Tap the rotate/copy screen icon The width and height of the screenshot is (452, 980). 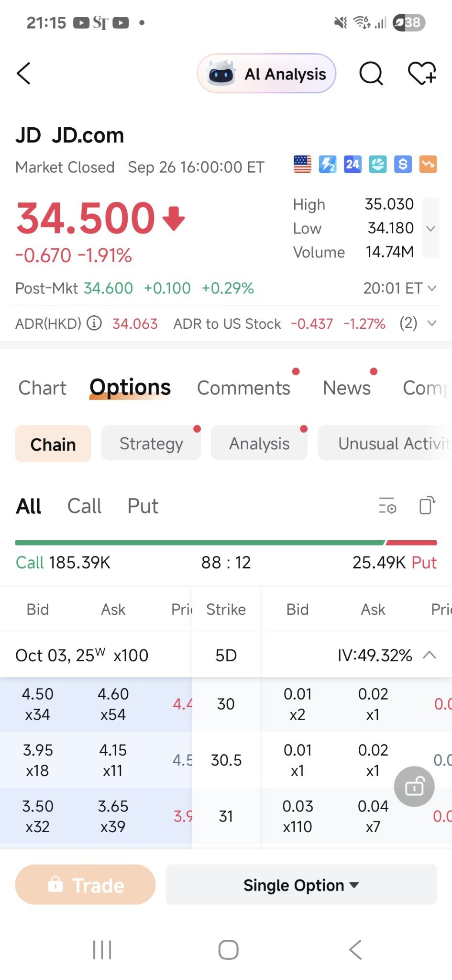coord(427,505)
